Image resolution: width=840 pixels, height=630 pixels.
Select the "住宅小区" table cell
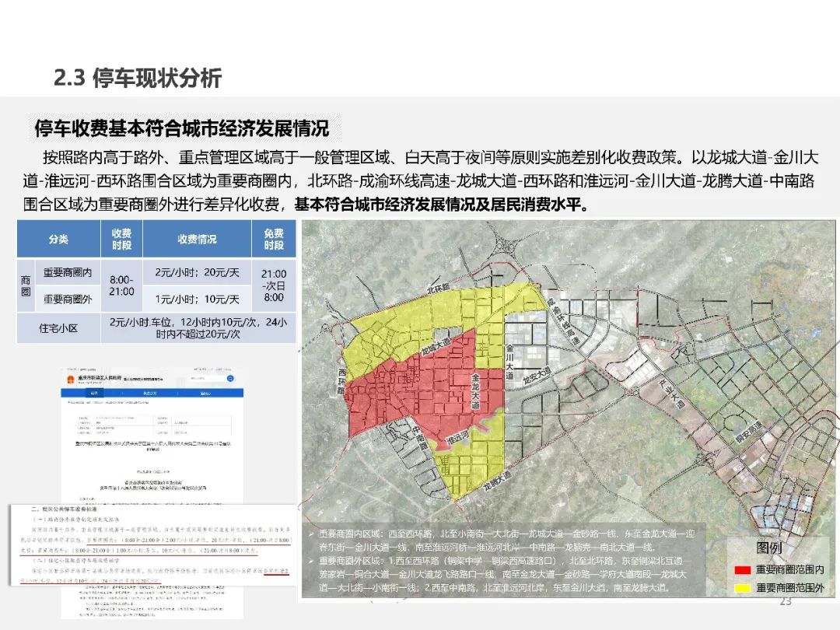click(x=58, y=328)
